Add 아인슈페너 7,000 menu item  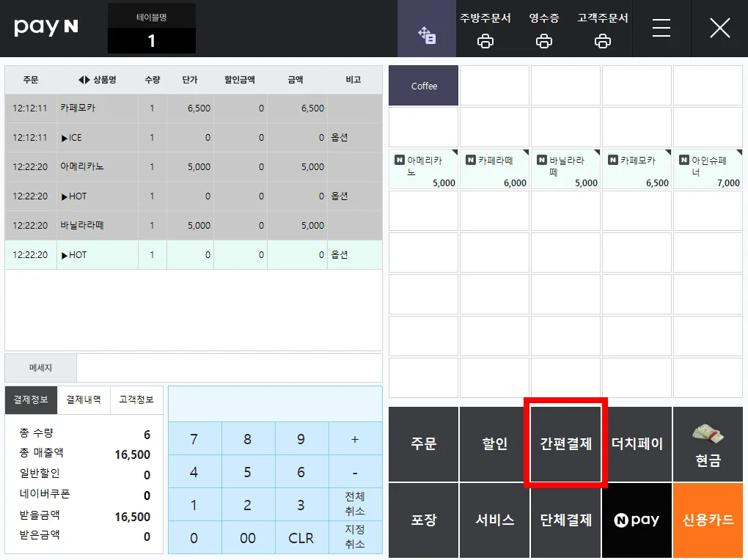tap(708, 170)
